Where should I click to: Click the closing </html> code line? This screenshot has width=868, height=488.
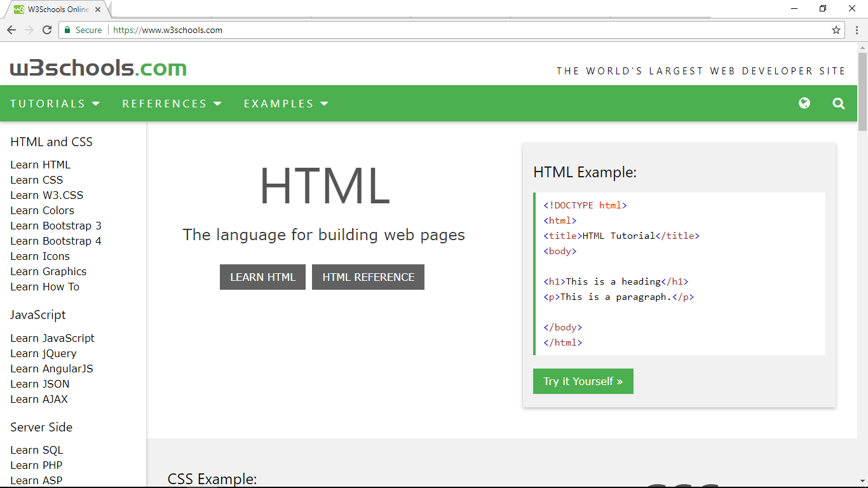click(563, 342)
